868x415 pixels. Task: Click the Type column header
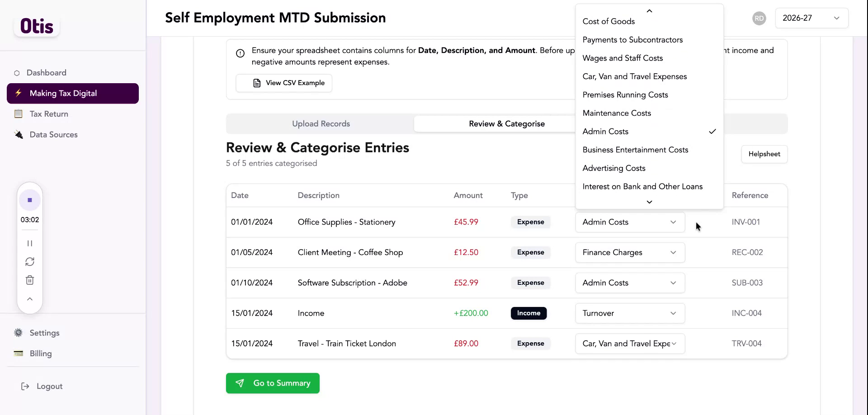[519, 195]
